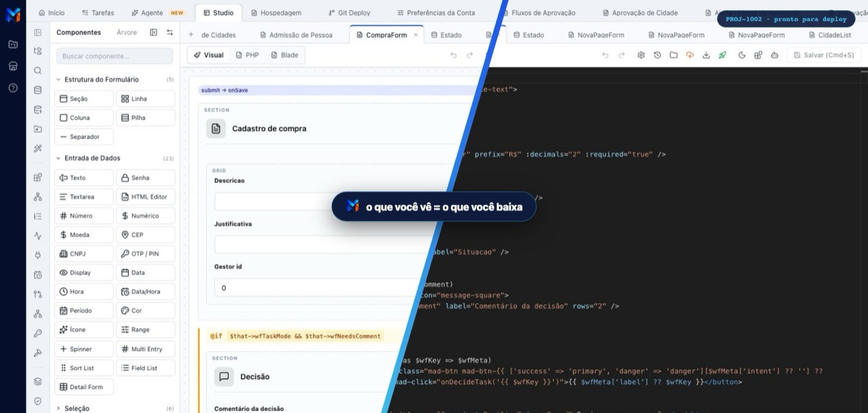The height and width of the screenshot is (413, 868).
Task: Open the help question-mark icon
Action: point(13,88)
